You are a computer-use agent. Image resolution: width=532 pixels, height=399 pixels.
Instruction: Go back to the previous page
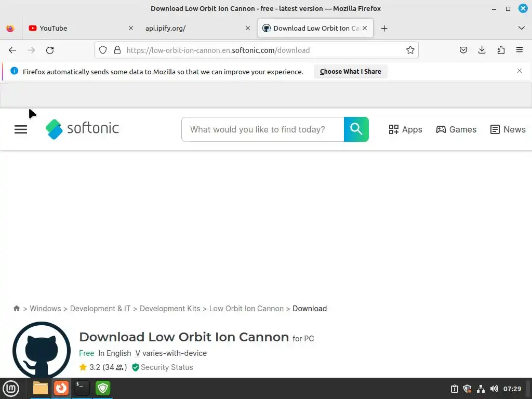point(12,50)
